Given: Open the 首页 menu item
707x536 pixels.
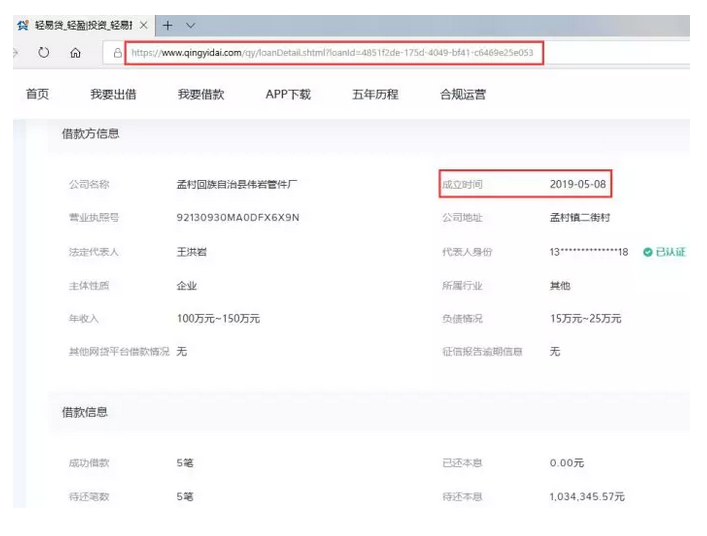Looking at the screenshot, I should (x=37, y=94).
